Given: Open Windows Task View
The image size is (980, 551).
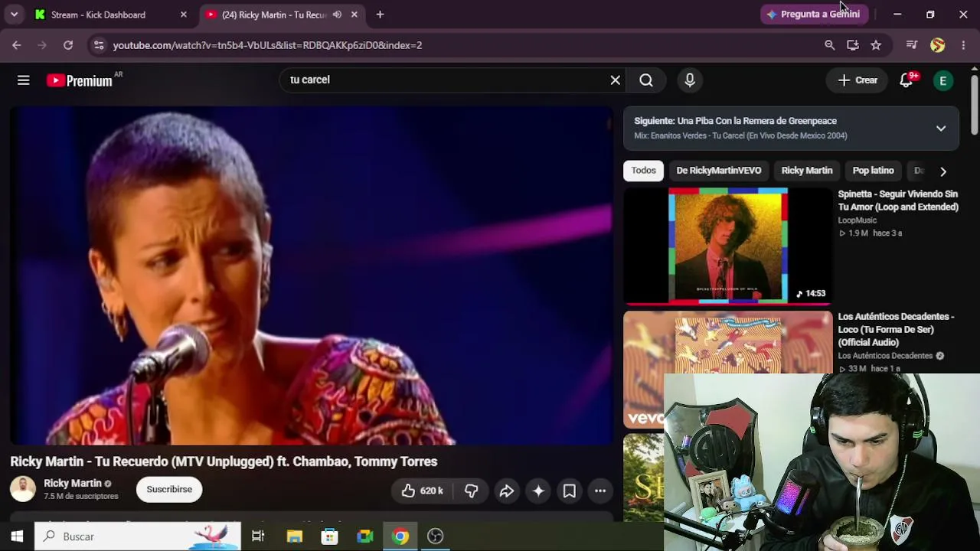Looking at the screenshot, I should (258, 536).
